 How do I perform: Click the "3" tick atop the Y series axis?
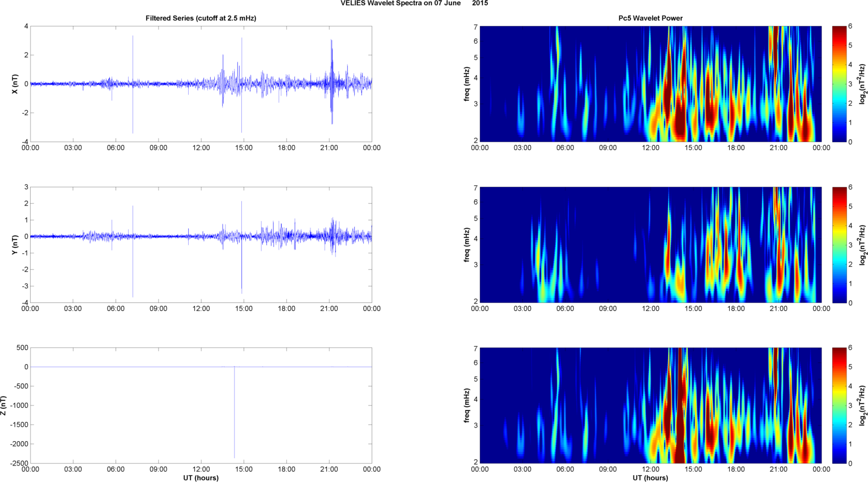pos(26,187)
